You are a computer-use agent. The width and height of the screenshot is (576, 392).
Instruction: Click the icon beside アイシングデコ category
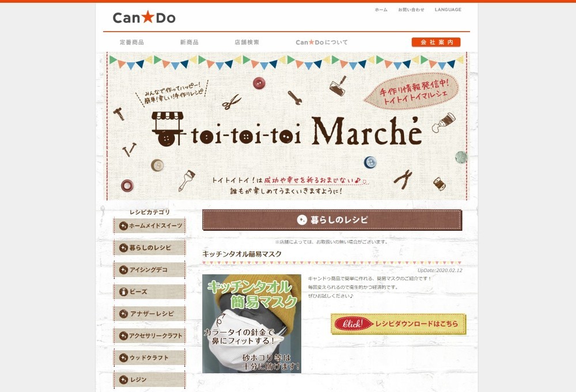coord(123,270)
